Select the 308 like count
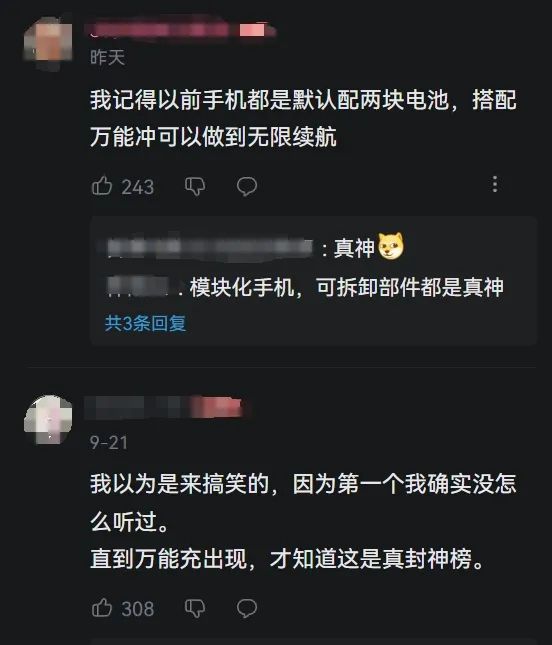 [x=138, y=609]
